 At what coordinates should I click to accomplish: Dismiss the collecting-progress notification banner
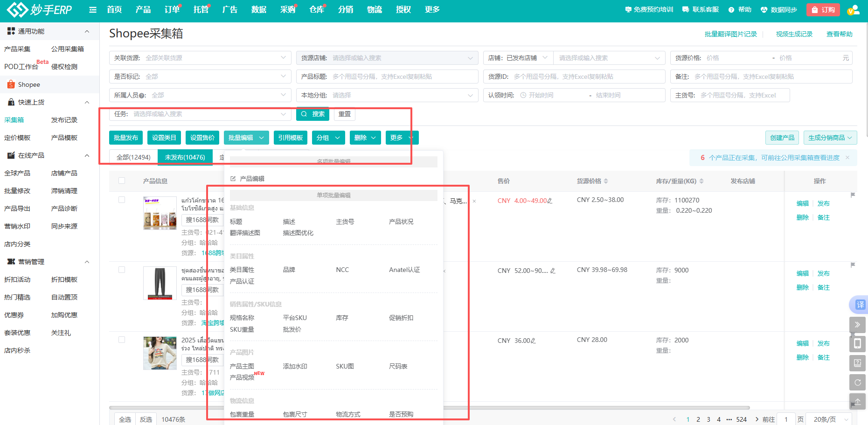click(847, 158)
